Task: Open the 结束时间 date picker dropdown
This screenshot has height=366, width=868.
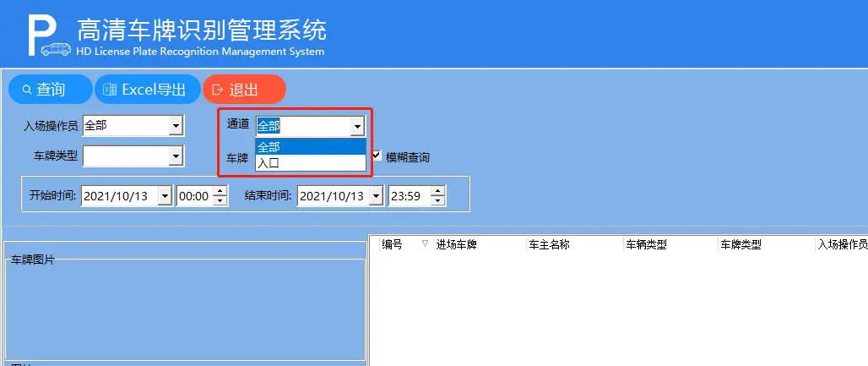Action: pos(377,196)
